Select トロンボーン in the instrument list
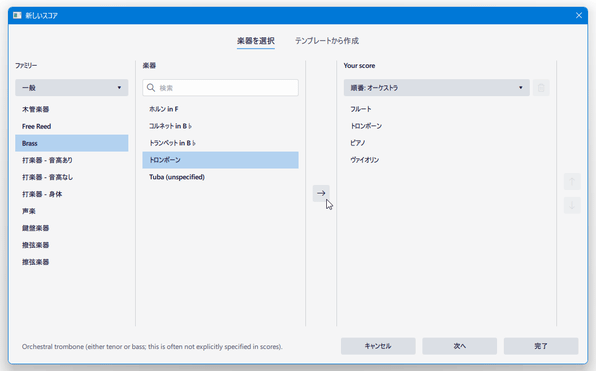Image resolution: width=596 pixels, height=371 pixels. 220,160
